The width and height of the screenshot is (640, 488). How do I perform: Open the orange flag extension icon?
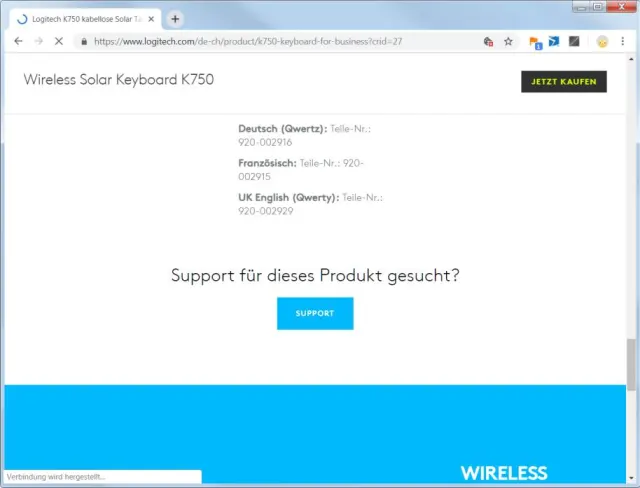tap(535, 42)
